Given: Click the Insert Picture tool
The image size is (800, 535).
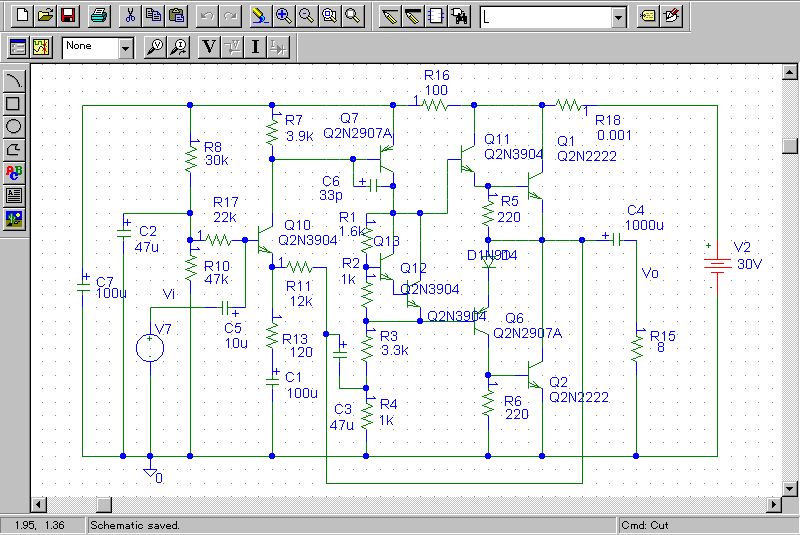Looking at the screenshot, I should (x=14, y=218).
